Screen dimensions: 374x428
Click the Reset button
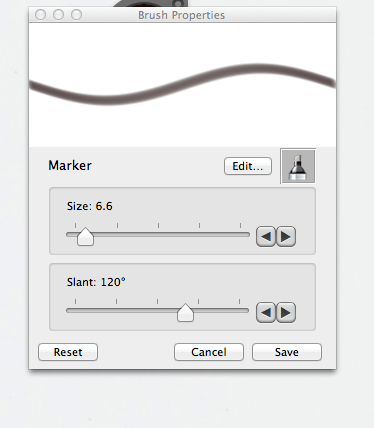pos(68,352)
